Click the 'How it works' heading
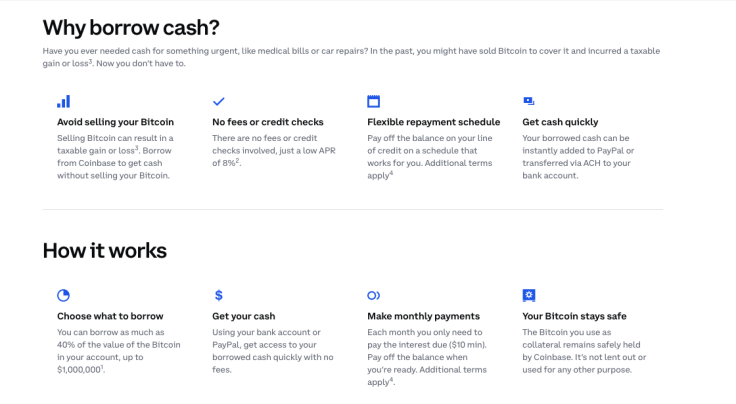 click(105, 251)
